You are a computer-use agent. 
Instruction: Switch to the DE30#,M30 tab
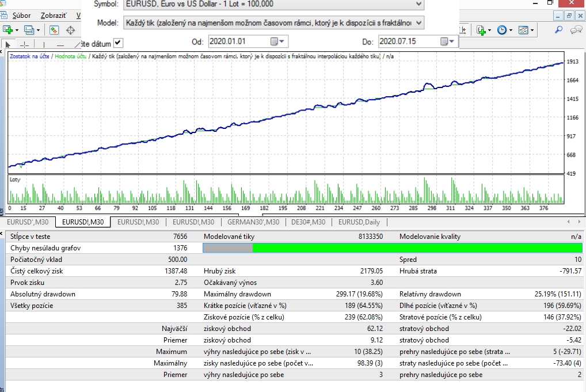309,222
